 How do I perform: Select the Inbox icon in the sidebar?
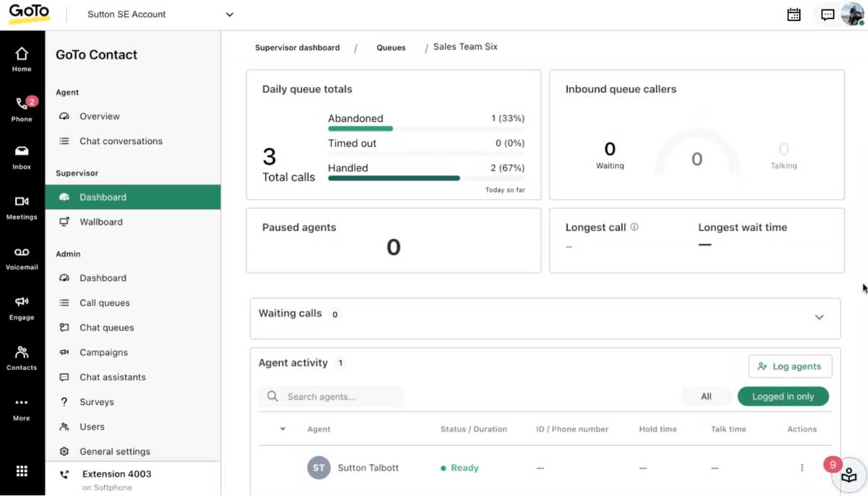click(x=22, y=155)
